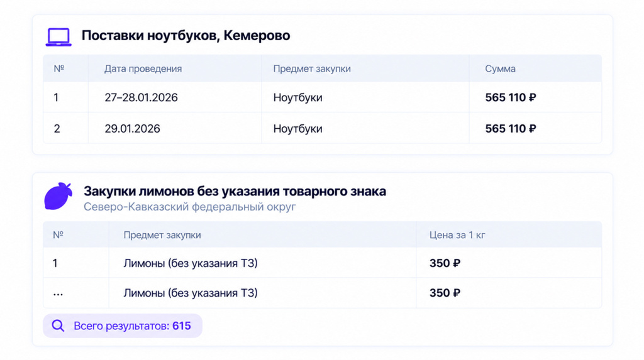Click the Предмет закупки header in laptops table
The width and height of the screenshot is (644, 360).
coord(312,68)
